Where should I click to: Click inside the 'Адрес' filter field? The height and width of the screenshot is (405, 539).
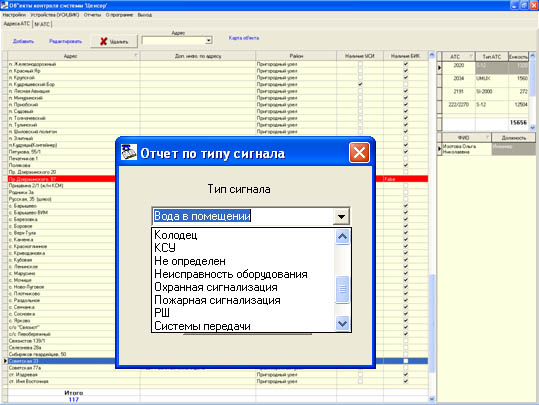tap(174, 41)
